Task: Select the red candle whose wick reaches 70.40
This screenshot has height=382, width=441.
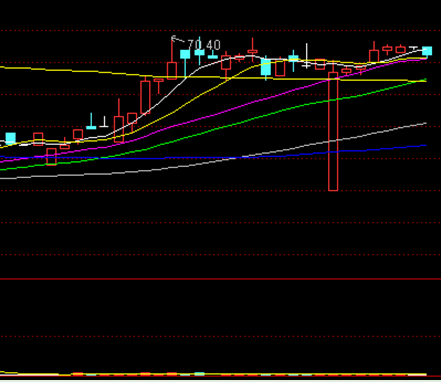Action: coord(172,58)
